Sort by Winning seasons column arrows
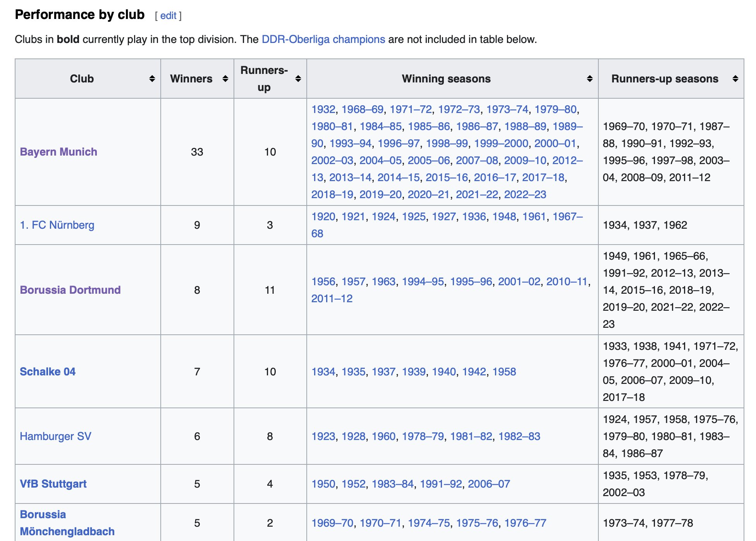756x541 pixels. point(590,79)
